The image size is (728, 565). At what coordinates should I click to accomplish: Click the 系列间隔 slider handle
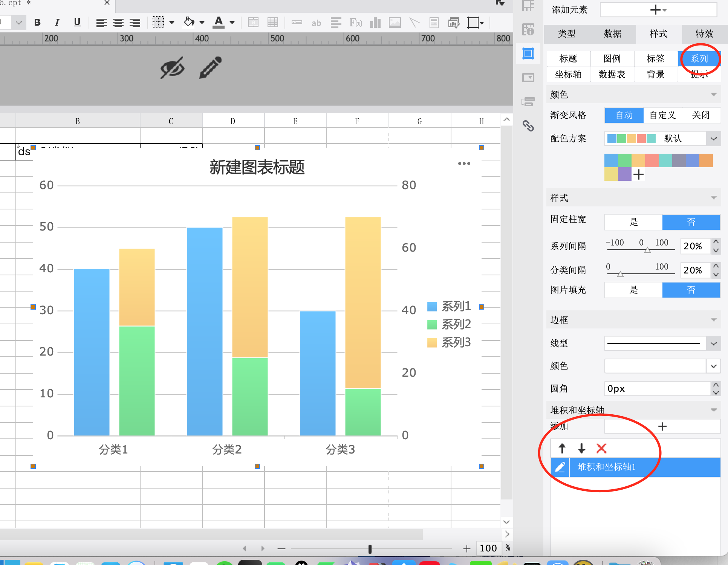[647, 250]
